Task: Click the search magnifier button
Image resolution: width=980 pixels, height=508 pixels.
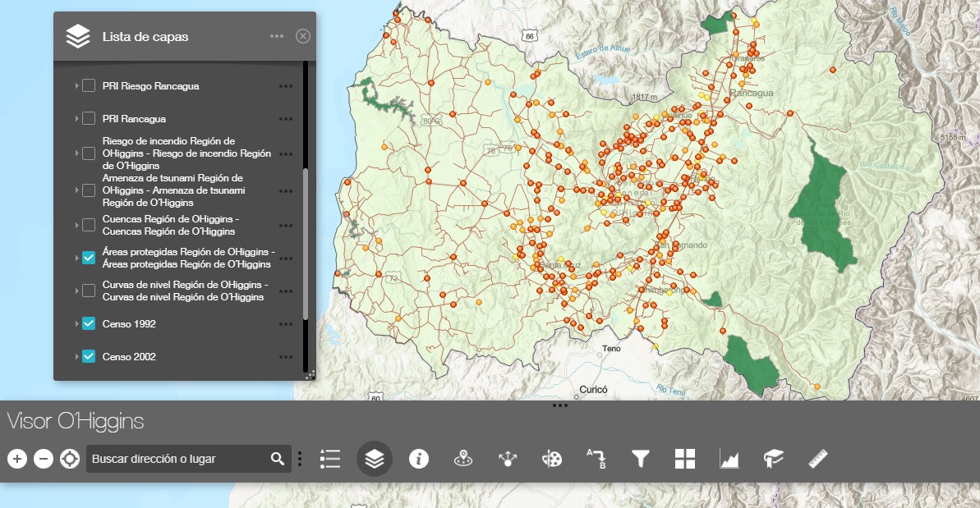Action: 278,459
